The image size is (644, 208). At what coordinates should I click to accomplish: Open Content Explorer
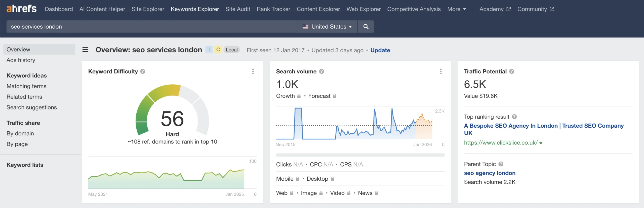[318, 9]
